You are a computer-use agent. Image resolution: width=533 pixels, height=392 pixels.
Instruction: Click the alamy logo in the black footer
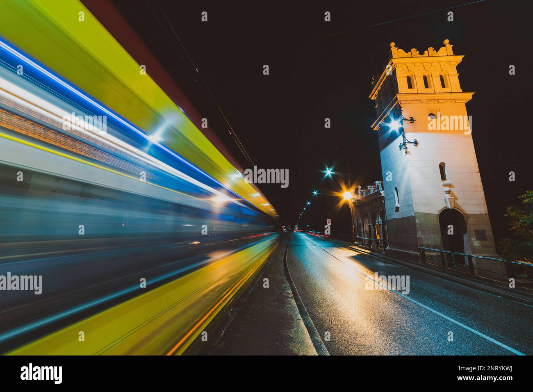41,374
